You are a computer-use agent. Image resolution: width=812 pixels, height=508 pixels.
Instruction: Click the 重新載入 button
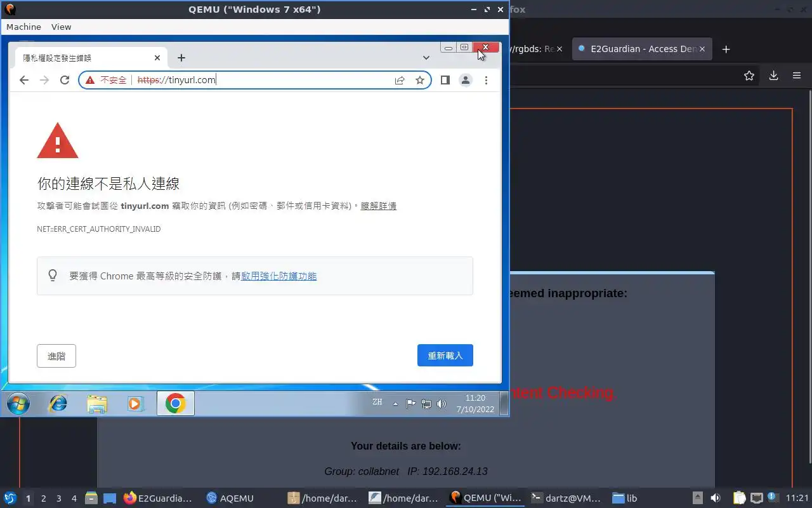445,356
